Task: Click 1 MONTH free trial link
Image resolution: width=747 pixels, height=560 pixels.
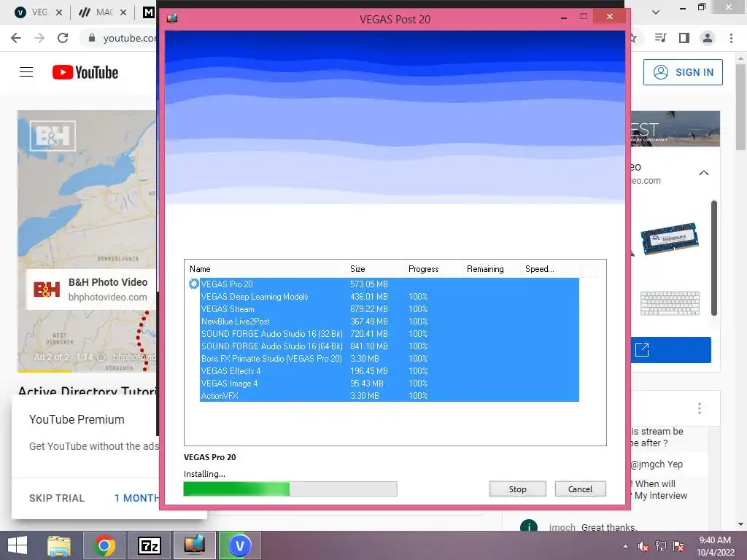Action: click(136, 498)
